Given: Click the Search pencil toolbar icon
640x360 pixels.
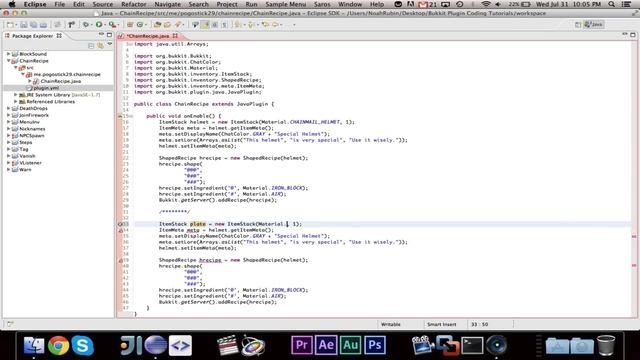Looking at the screenshot, I should 178,25.
